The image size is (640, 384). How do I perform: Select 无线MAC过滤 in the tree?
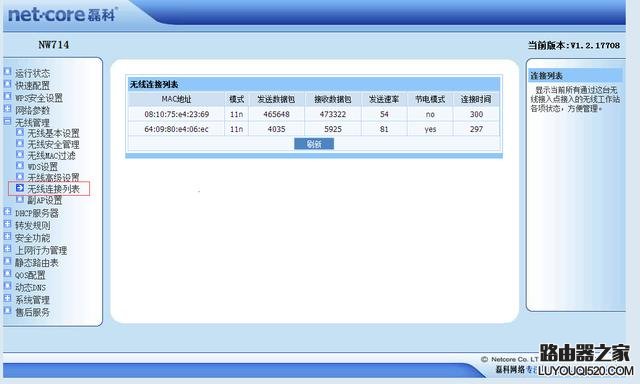51,155
